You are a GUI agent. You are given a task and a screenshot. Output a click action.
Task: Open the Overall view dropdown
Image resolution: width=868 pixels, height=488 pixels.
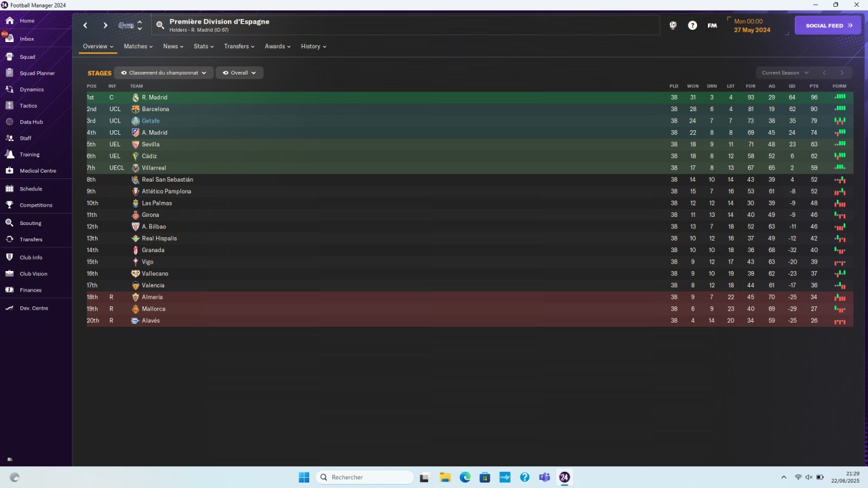pos(239,73)
